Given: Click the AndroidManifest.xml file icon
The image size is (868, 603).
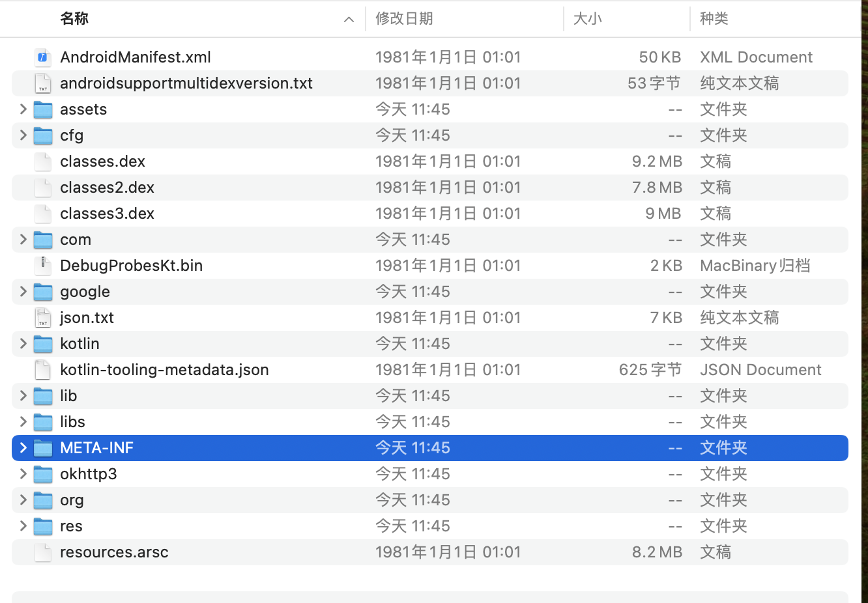Looking at the screenshot, I should pyautogui.click(x=43, y=57).
